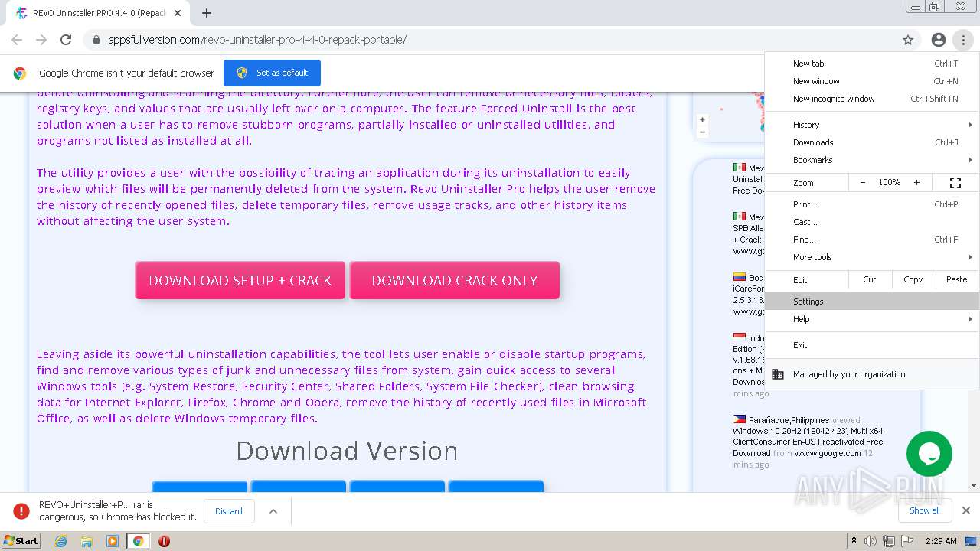
Task: Expand options for the blocked download
Action: (273, 511)
